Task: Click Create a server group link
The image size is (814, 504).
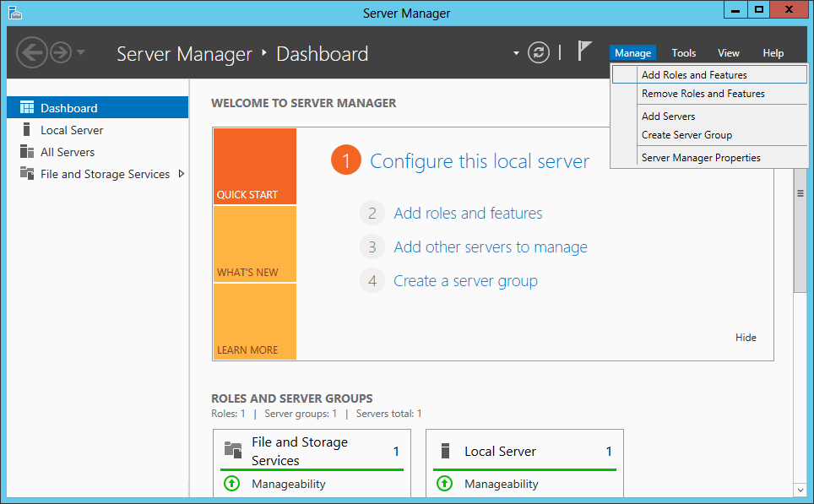Action: pyautogui.click(x=465, y=281)
